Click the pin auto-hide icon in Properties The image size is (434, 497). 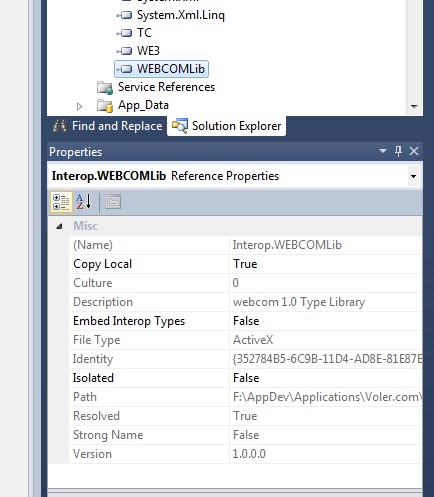[398, 152]
